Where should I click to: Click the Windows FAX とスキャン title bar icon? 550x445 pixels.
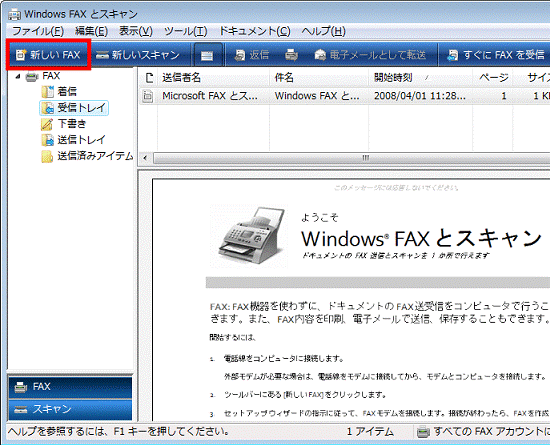tap(15, 14)
